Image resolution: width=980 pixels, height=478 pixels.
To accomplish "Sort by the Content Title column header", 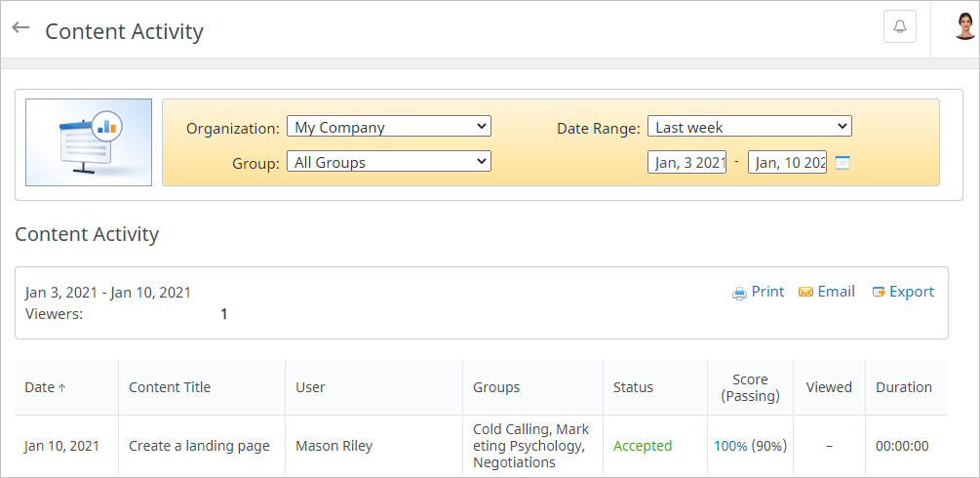I will pos(170,387).
